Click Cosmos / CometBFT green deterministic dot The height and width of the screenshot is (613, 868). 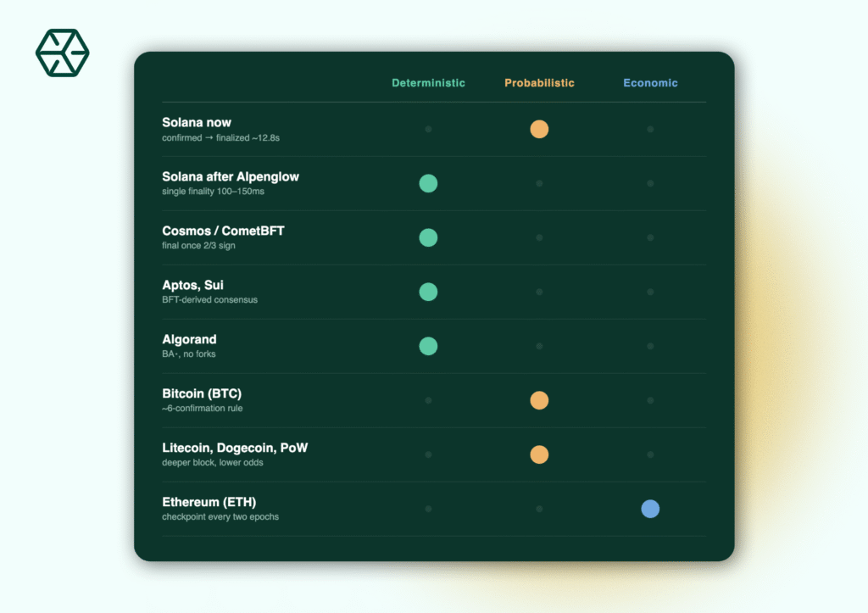428,237
